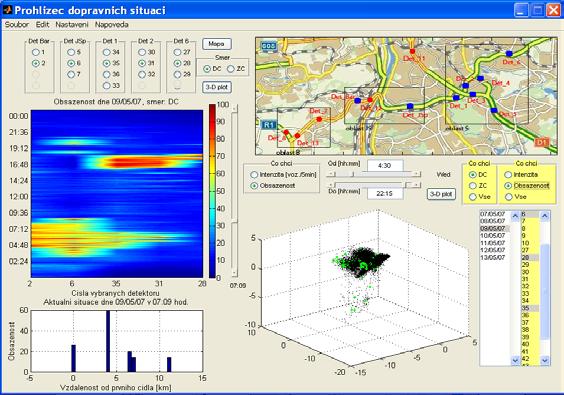Click the Mapa button
Screen dimensions: 564x395
217,44
